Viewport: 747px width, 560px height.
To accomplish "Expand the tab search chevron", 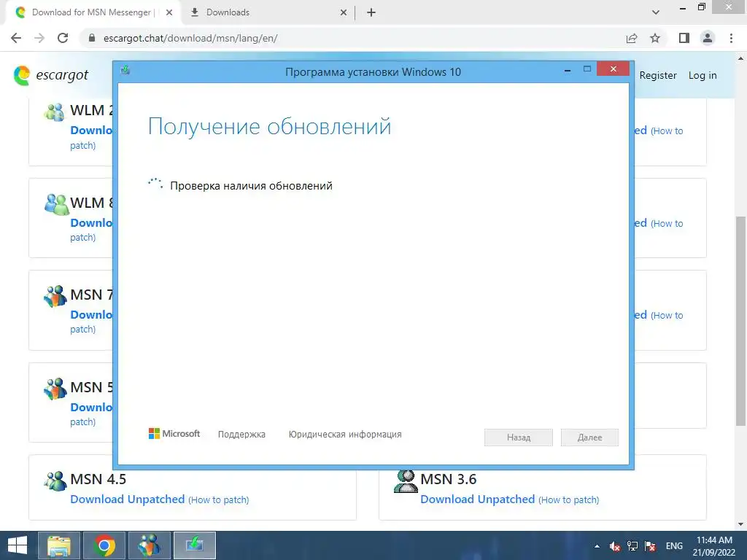I will (x=656, y=12).
